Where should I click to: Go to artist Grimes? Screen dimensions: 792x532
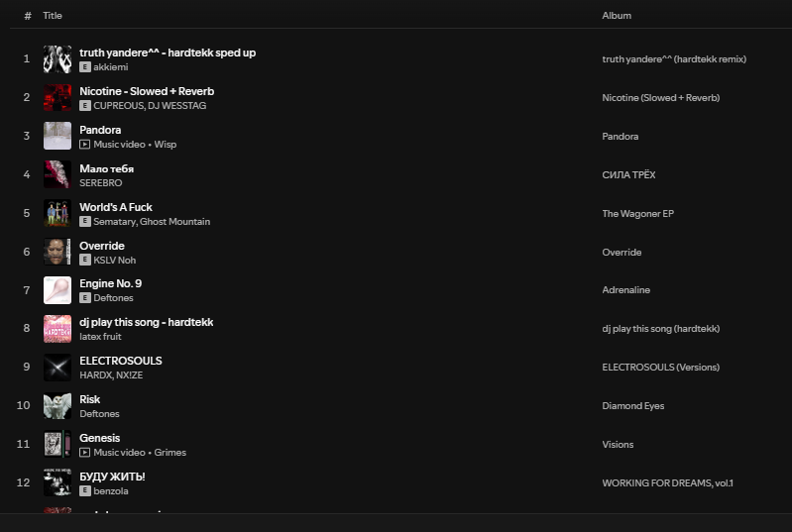click(170, 453)
